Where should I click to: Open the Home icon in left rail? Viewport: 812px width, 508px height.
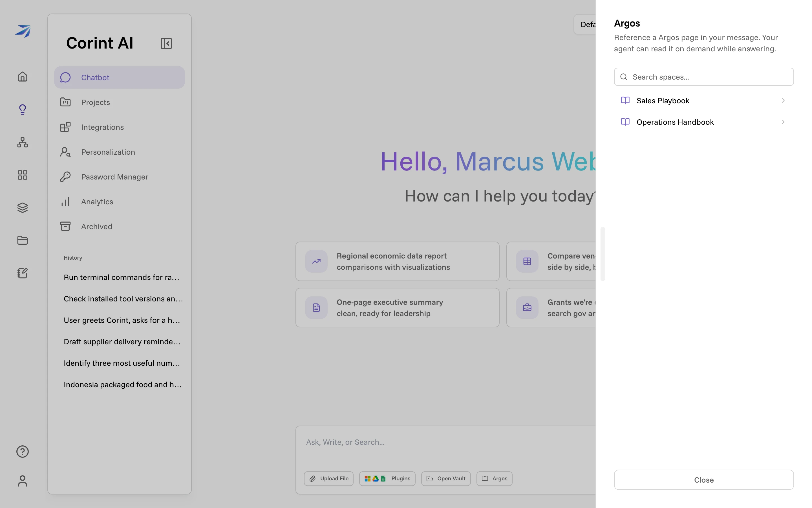click(23, 76)
